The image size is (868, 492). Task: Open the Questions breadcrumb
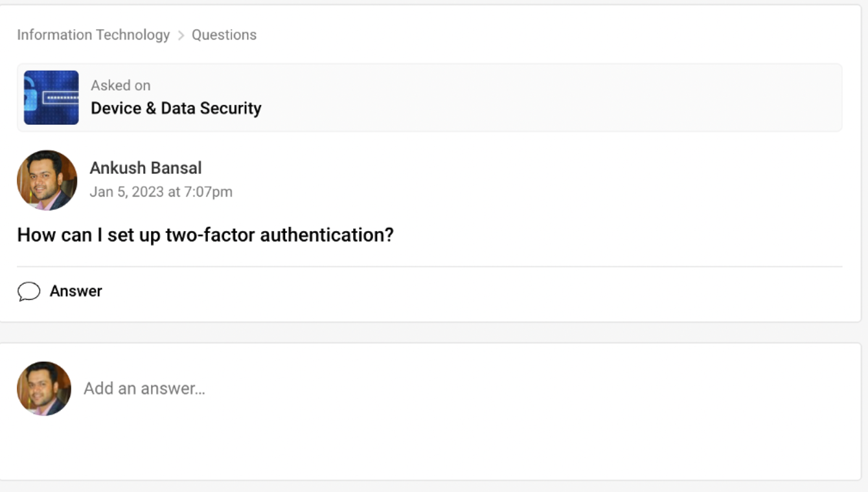tap(224, 35)
